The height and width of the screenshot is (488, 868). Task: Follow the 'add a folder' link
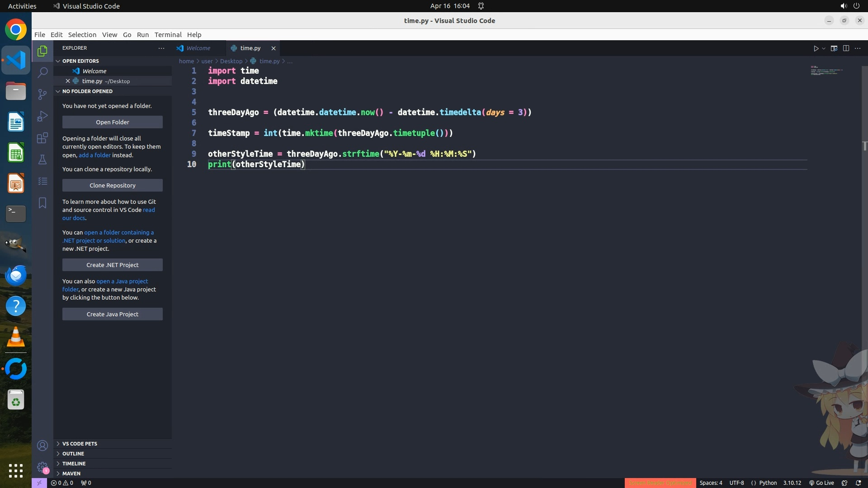(x=94, y=155)
